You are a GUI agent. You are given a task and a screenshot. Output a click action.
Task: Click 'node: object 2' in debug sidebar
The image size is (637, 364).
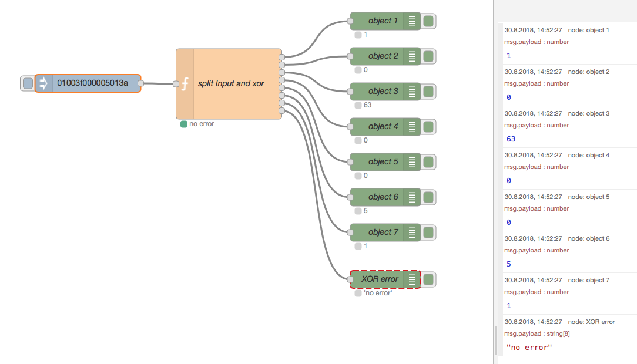[x=589, y=72]
